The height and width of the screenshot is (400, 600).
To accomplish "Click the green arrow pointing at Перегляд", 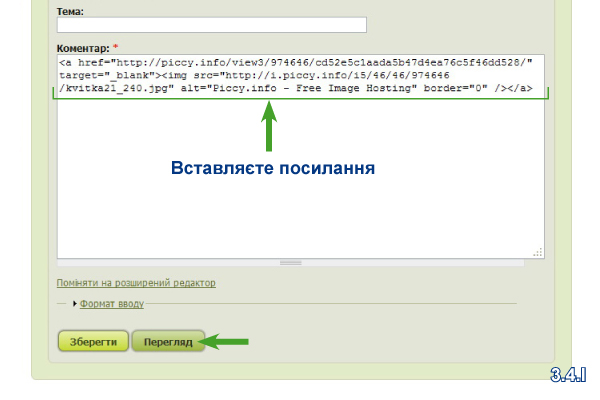I will click(x=226, y=341).
